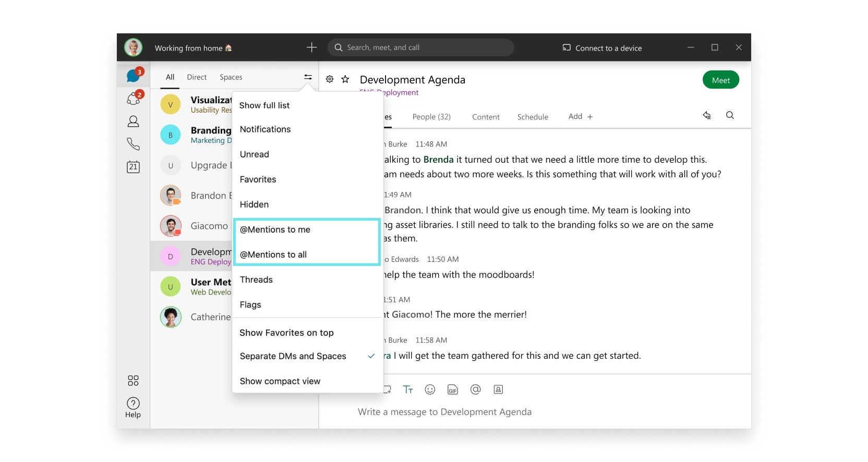Select Show full list menu item
The height and width of the screenshot is (462, 868).
tap(308, 105)
